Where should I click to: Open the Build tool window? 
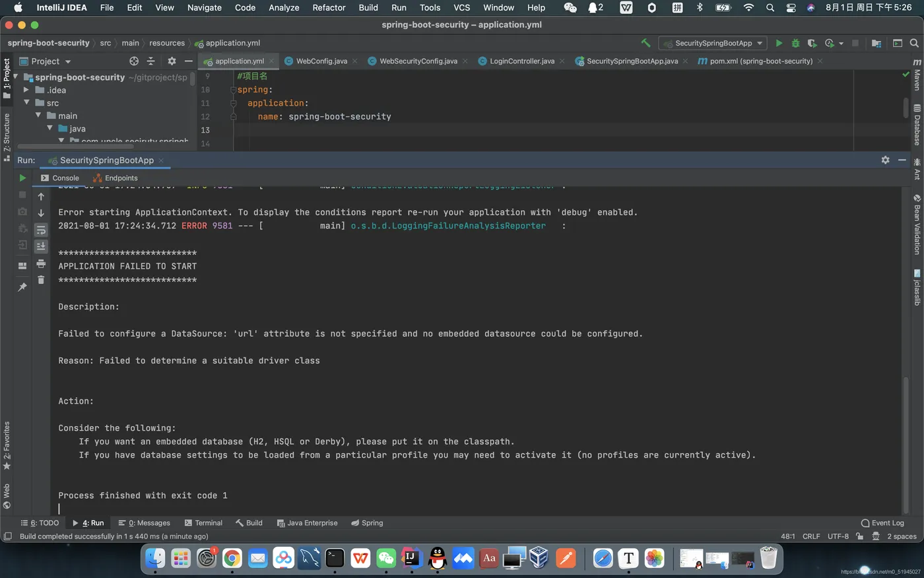tap(249, 523)
